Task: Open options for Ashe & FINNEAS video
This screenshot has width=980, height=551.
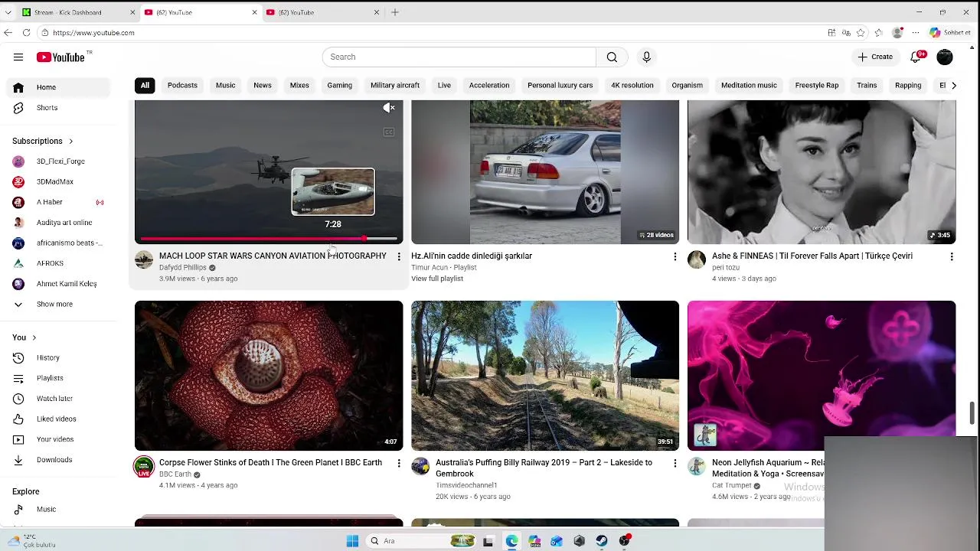Action: [x=952, y=256]
